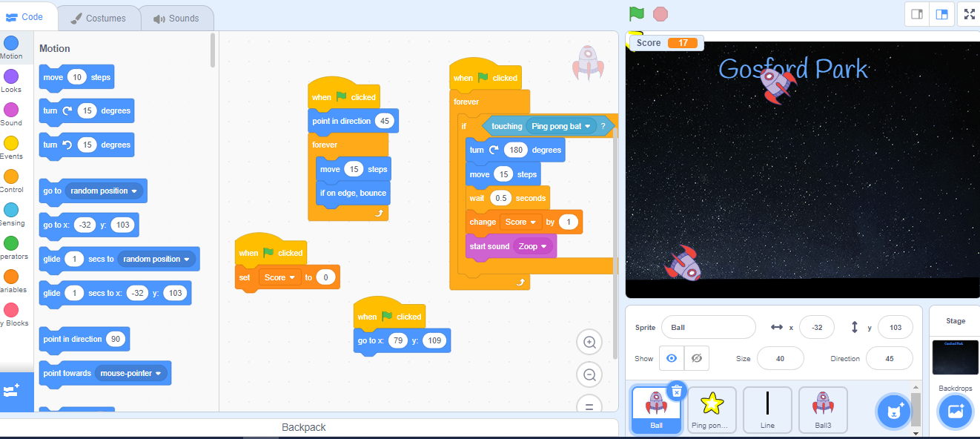Click the sprite y position field

(895, 327)
